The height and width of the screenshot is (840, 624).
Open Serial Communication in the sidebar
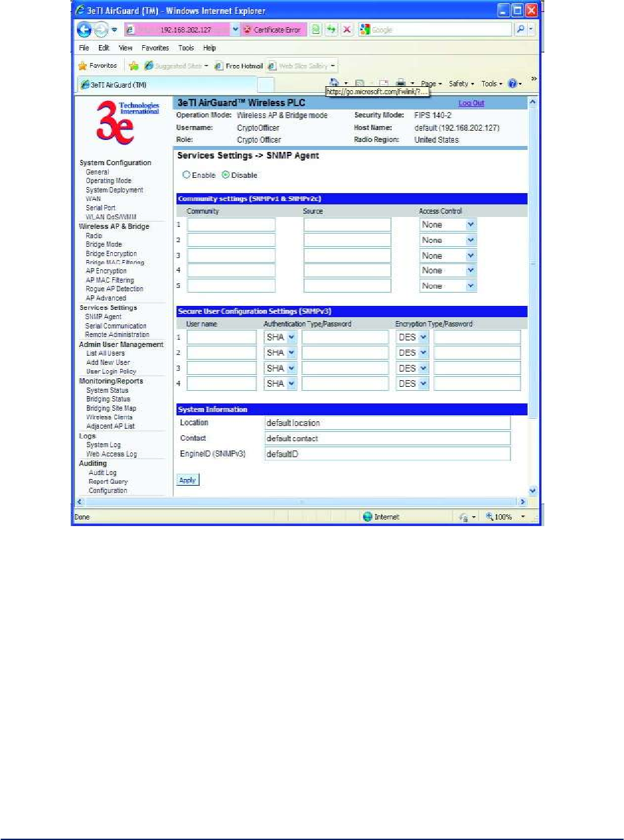(116, 326)
